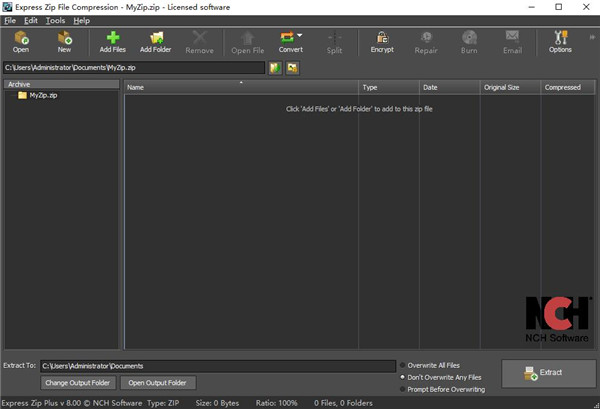Click the Extract To path field
Image resolution: width=600 pixels, height=409 pixels.
[x=218, y=366]
